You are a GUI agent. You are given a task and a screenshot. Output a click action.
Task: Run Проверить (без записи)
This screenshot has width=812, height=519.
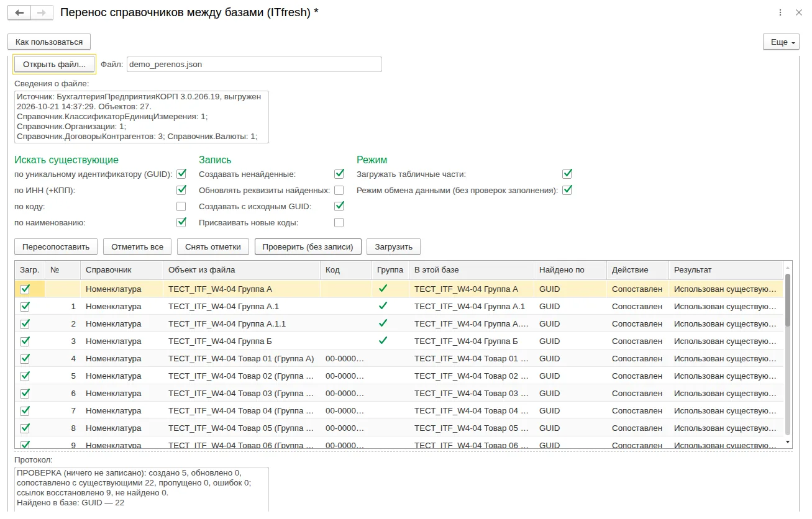308,246
